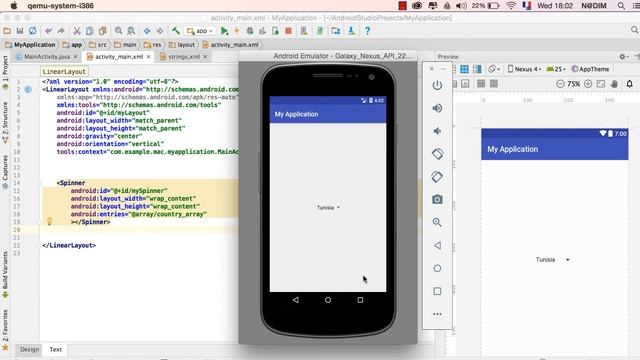Close the activity_main.xml tab
The width and height of the screenshot is (640, 360).
149,57
